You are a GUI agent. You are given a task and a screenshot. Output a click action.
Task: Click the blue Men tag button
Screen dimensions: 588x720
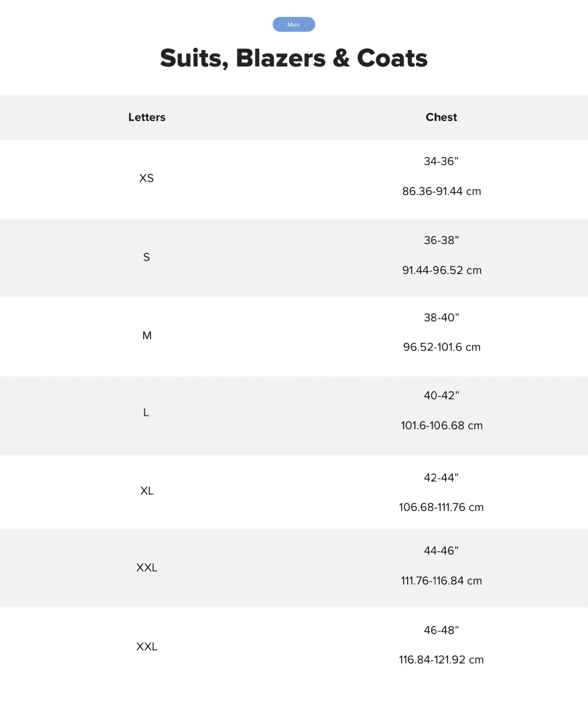293,24
